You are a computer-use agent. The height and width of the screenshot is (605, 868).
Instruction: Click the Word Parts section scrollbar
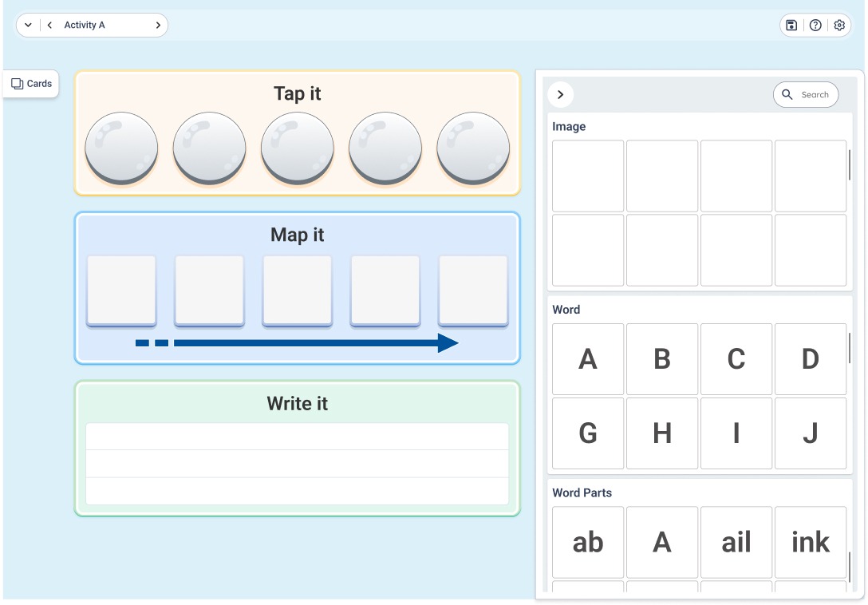pos(850,566)
